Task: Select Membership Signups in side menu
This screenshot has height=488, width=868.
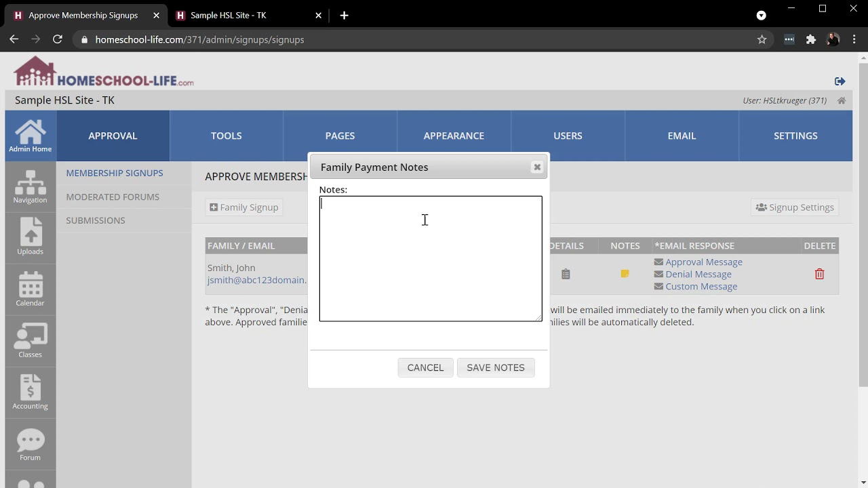Action: [115, 173]
